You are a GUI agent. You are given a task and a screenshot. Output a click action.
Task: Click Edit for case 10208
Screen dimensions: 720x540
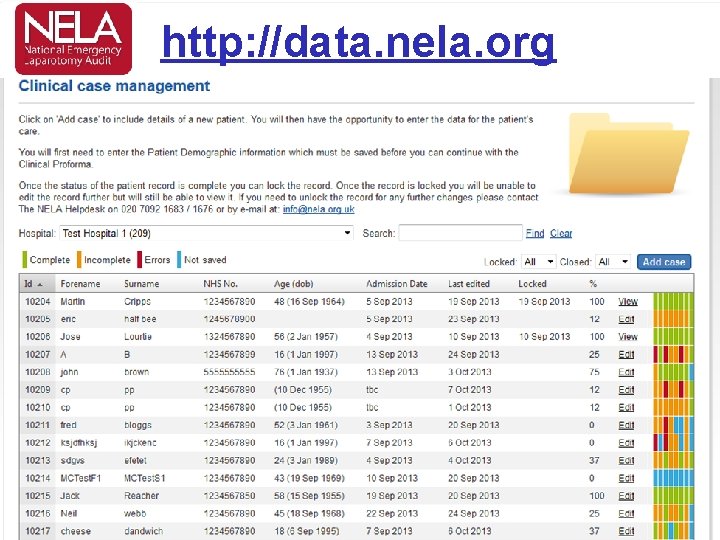[x=626, y=372]
